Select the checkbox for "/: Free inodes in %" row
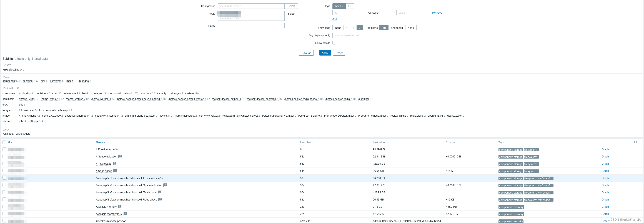This screenshot has height=223, width=644. (4, 149)
